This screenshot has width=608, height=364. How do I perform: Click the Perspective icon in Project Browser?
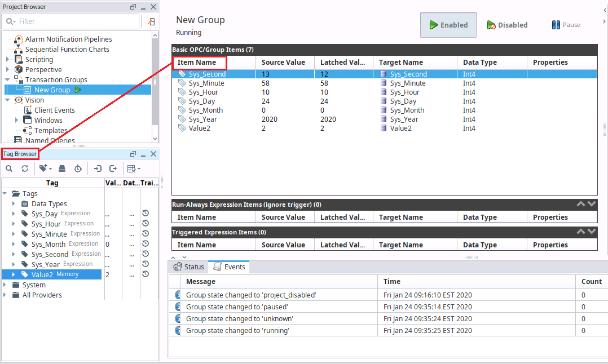19,69
